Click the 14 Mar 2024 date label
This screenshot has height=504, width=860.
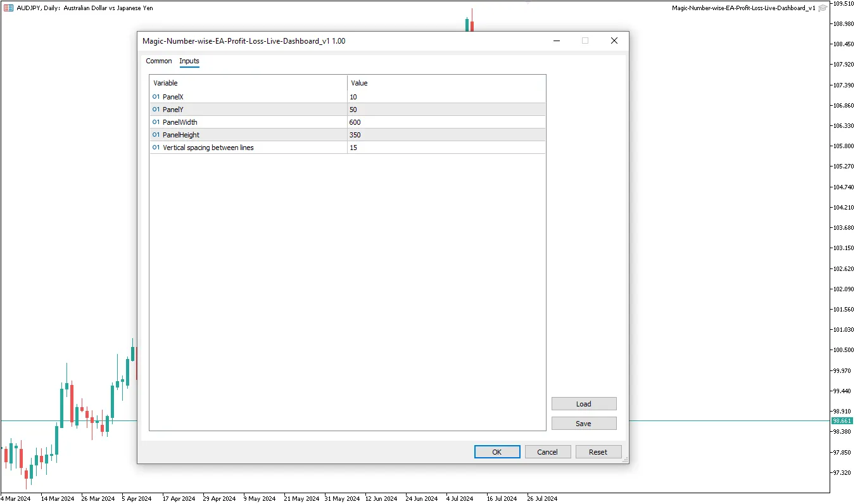tap(57, 498)
